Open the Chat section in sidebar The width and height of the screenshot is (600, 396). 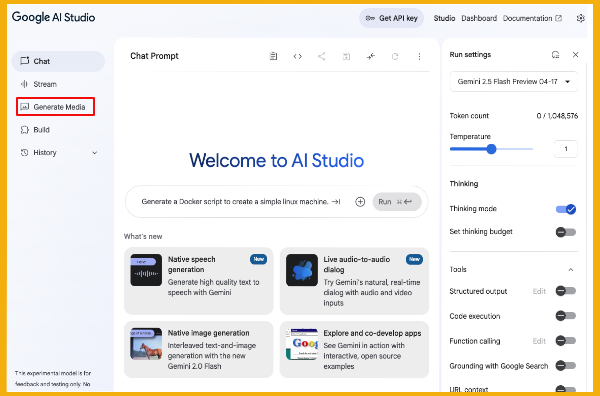coord(58,61)
